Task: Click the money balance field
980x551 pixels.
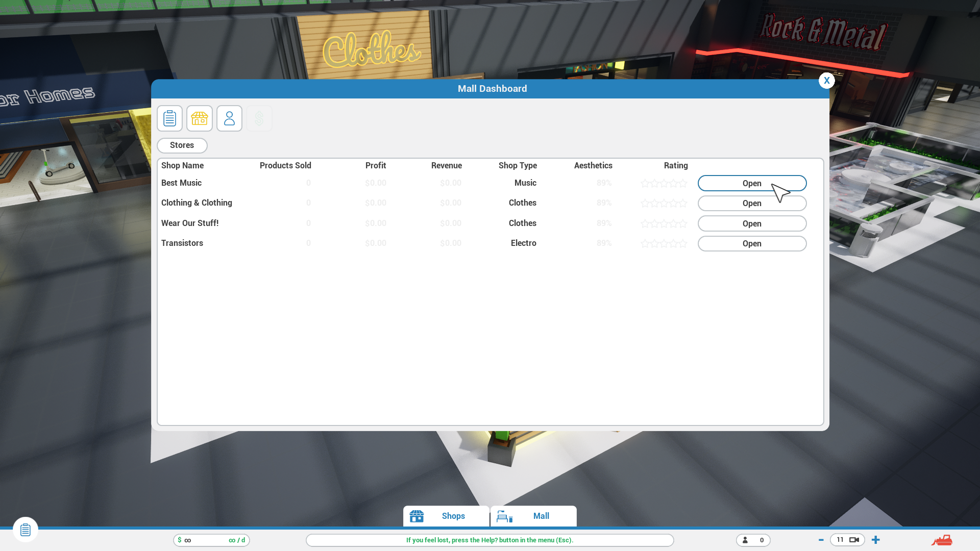Action: coord(211,540)
